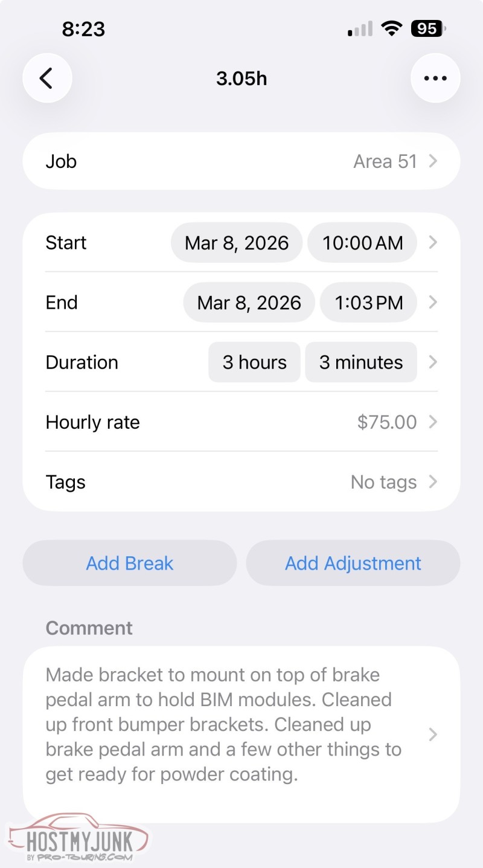The image size is (483, 868).
Task: Adjust the 3 hours duration field
Action: coord(254,362)
